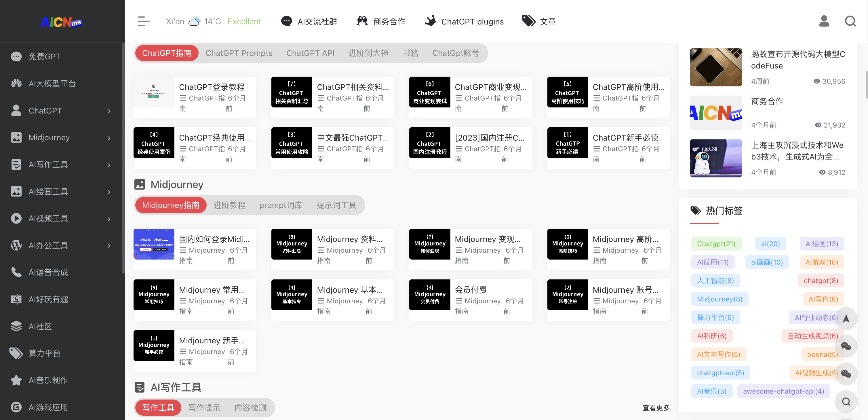The image size is (868, 420).
Task: Click the 商务合作 binoculars icon
Action: (x=362, y=21)
